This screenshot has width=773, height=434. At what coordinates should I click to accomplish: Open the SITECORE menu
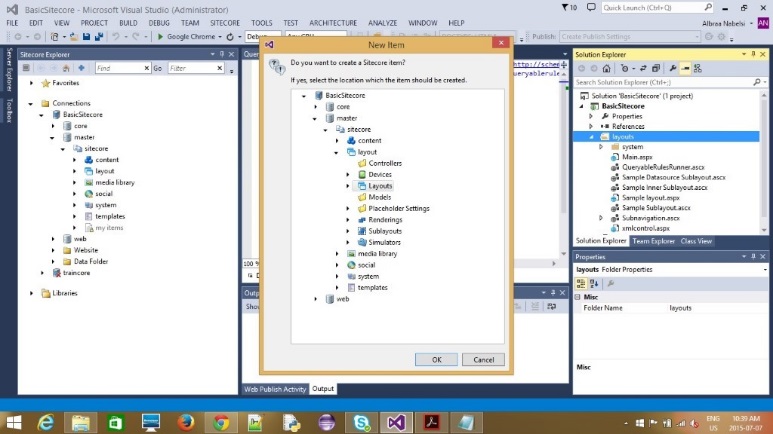tap(225, 23)
